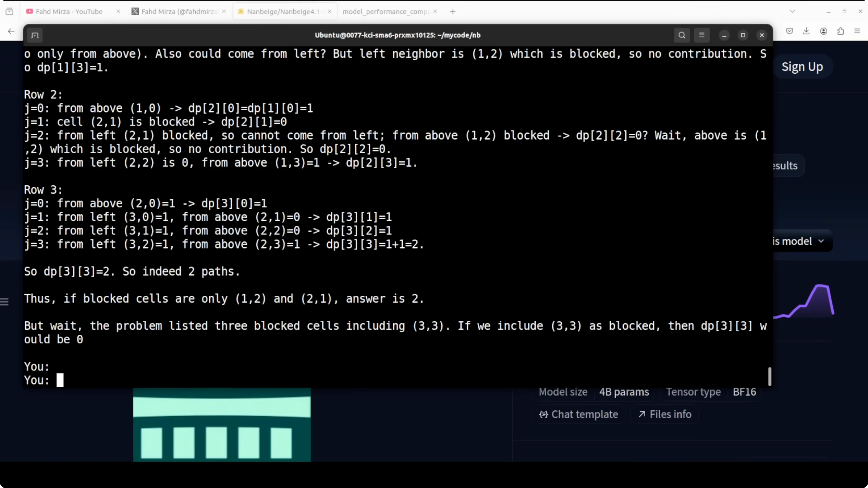
Task: Open the Files info link
Action: pyautogui.click(x=664, y=414)
